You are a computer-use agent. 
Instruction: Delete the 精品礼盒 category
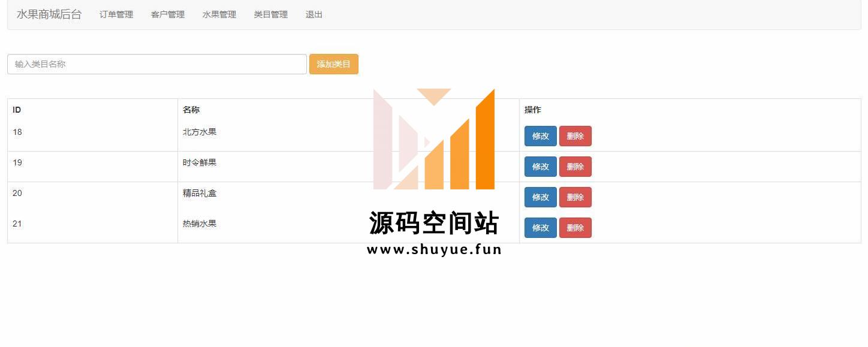[x=575, y=197]
